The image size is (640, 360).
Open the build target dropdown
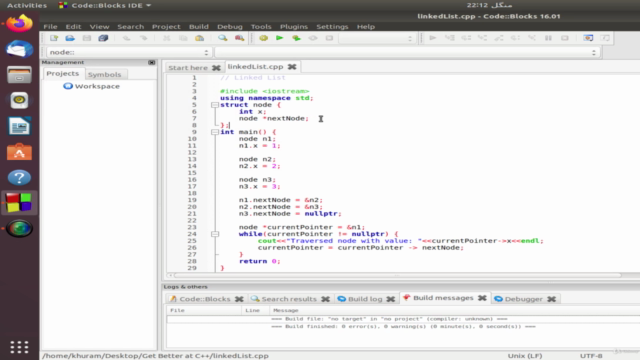coord(377,38)
